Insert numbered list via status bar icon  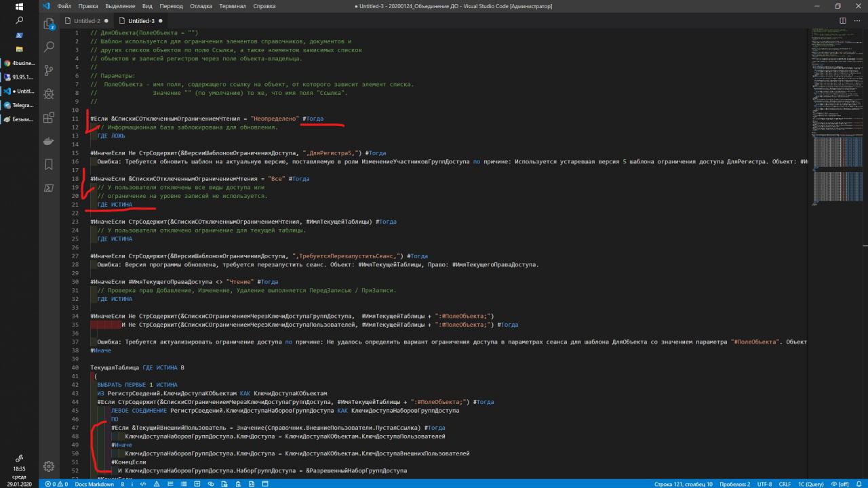point(170,484)
